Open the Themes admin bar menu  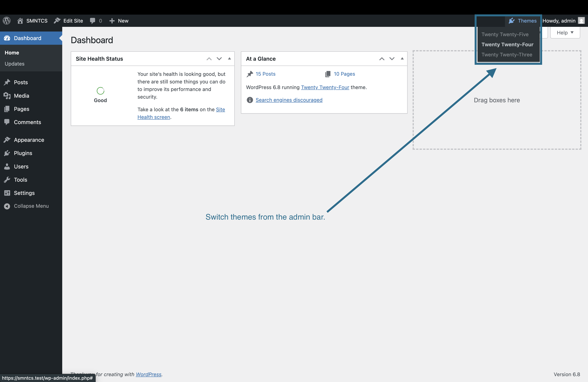522,21
